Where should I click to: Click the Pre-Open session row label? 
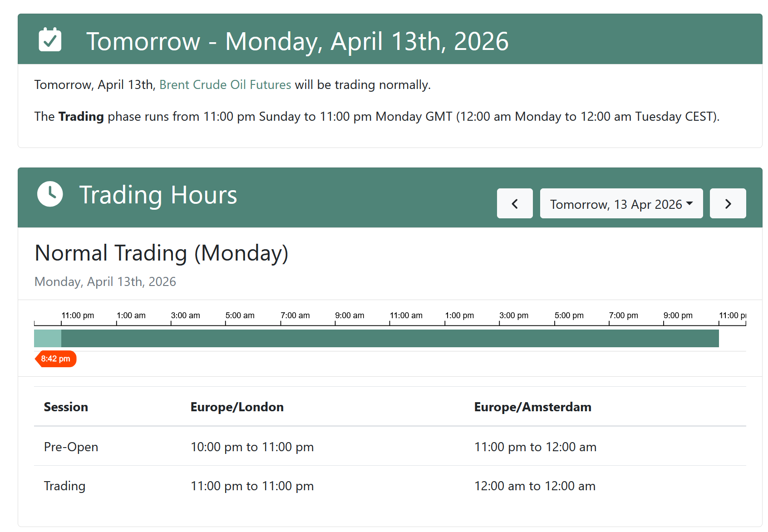point(71,447)
